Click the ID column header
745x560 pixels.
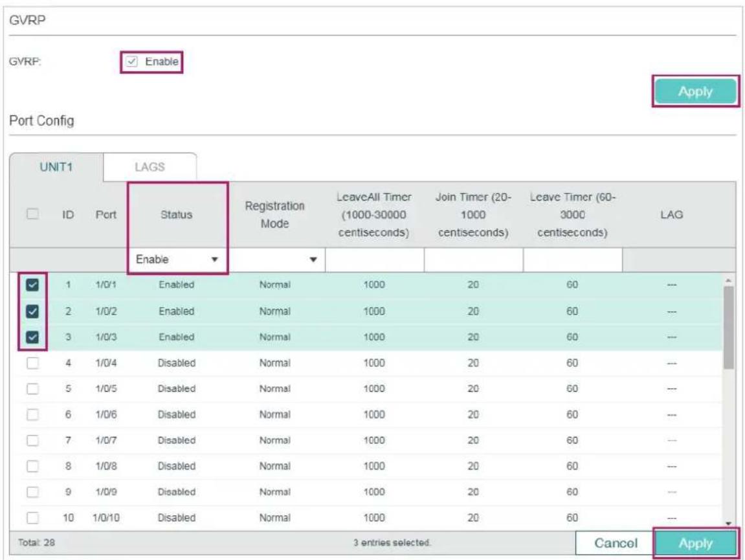coord(68,214)
